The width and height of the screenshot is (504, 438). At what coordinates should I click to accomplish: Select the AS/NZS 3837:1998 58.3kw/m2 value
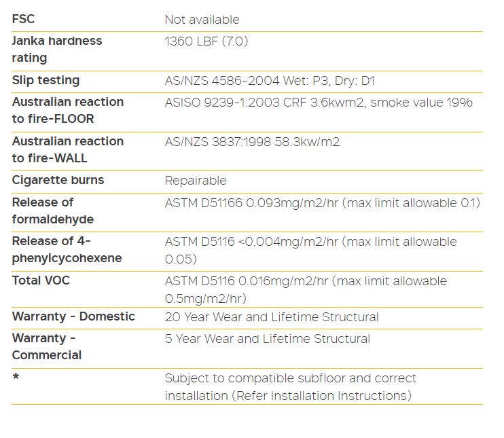click(252, 142)
